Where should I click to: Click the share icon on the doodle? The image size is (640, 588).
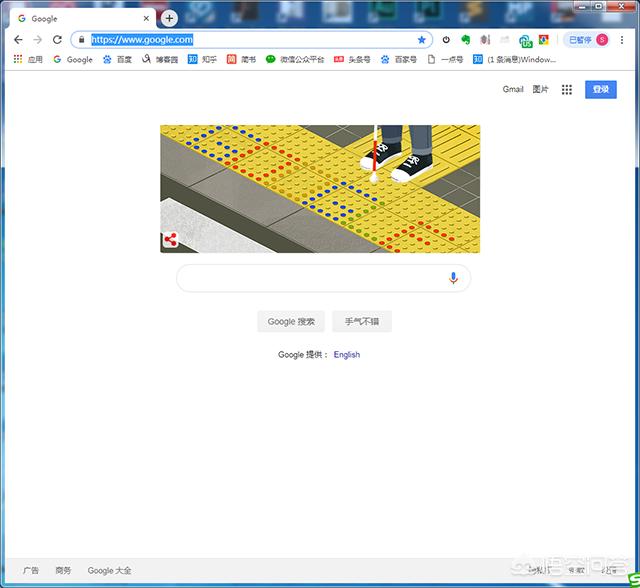pyautogui.click(x=170, y=240)
